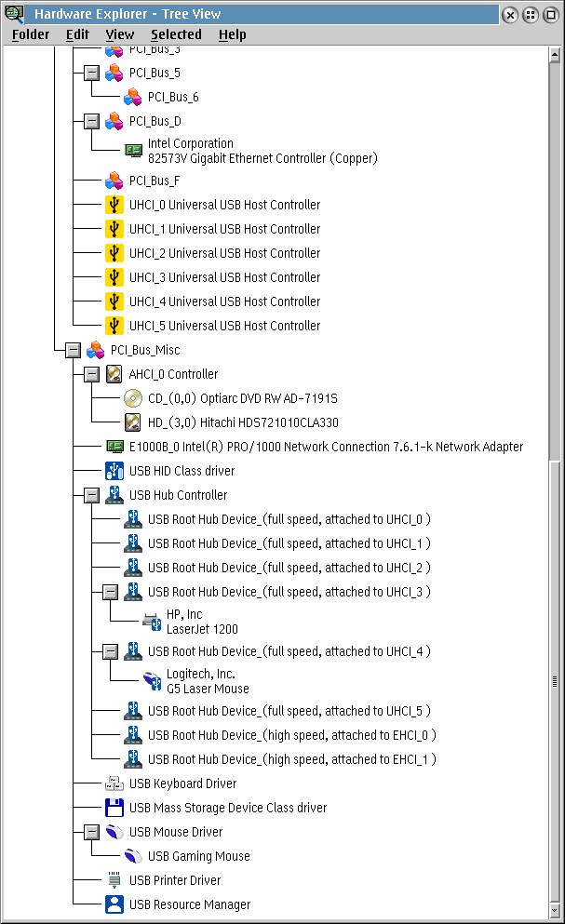The width and height of the screenshot is (565, 924).
Task: Click the Logitech G5 Laser Mouse icon
Action: (152, 681)
